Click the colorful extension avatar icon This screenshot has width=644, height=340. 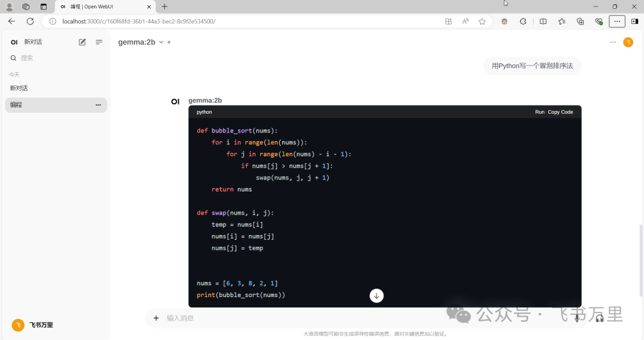504,21
